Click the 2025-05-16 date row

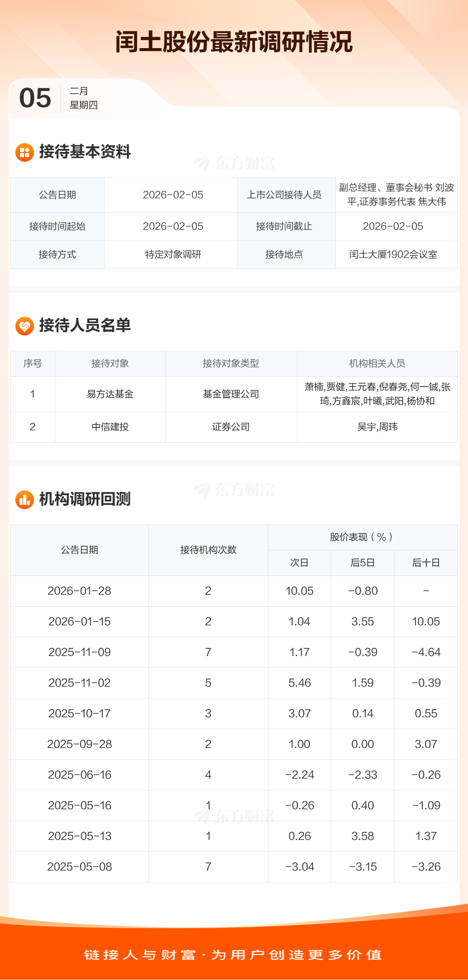[234, 805]
